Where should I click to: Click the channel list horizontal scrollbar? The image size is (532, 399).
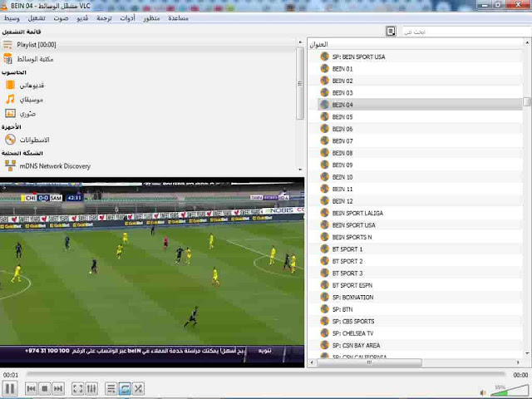(369, 362)
